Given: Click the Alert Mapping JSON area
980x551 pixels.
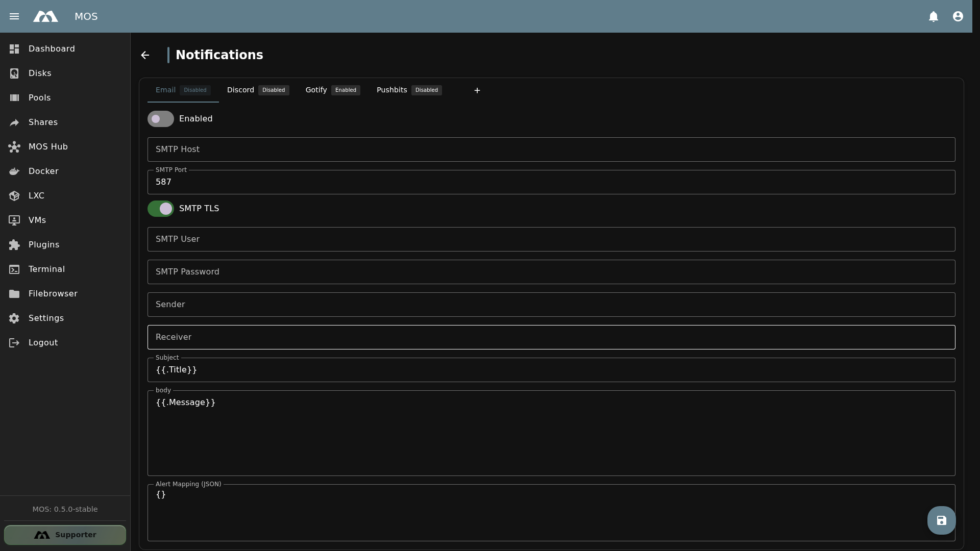Looking at the screenshot, I should pyautogui.click(x=551, y=513).
